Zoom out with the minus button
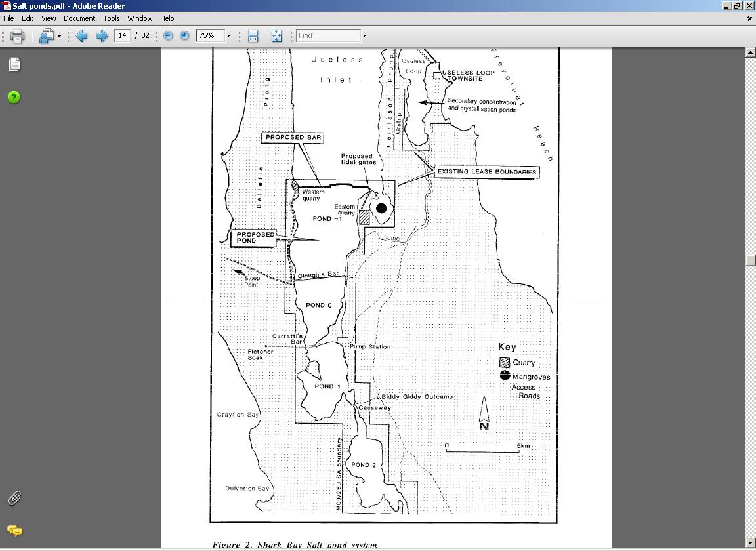Image resolution: width=756 pixels, height=551 pixels. [x=168, y=36]
